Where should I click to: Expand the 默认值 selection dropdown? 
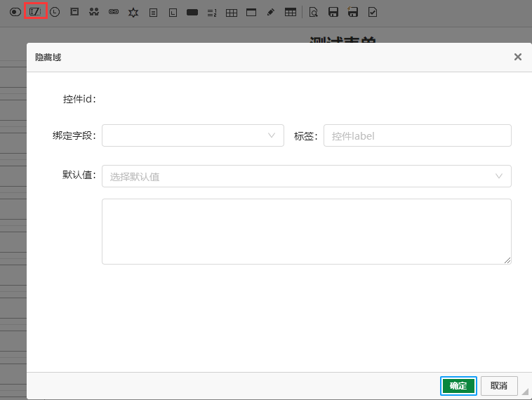(x=307, y=176)
